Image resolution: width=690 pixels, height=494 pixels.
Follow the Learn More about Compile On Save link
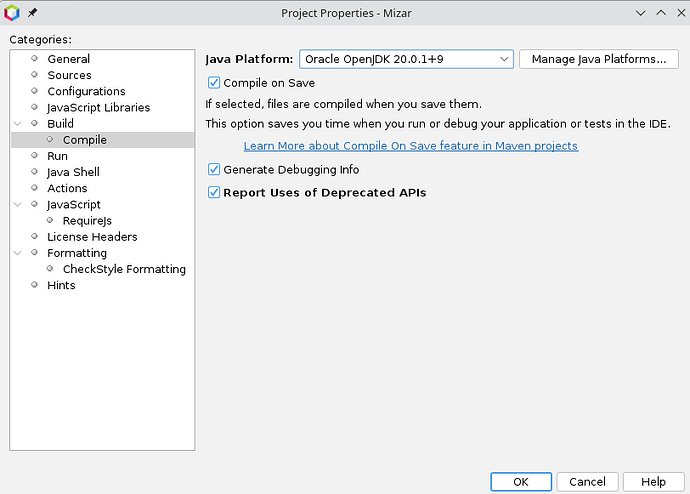(411, 146)
